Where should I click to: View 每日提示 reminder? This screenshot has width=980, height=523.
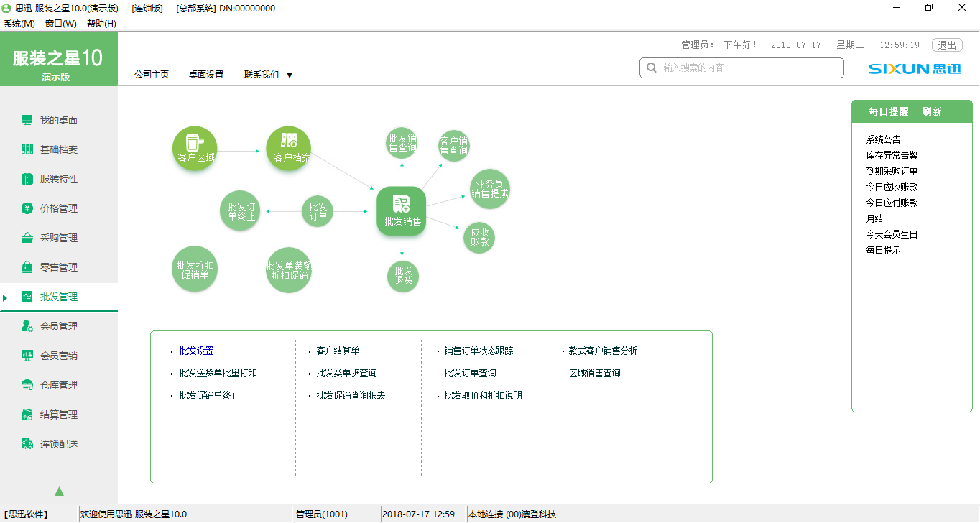(883, 250)
